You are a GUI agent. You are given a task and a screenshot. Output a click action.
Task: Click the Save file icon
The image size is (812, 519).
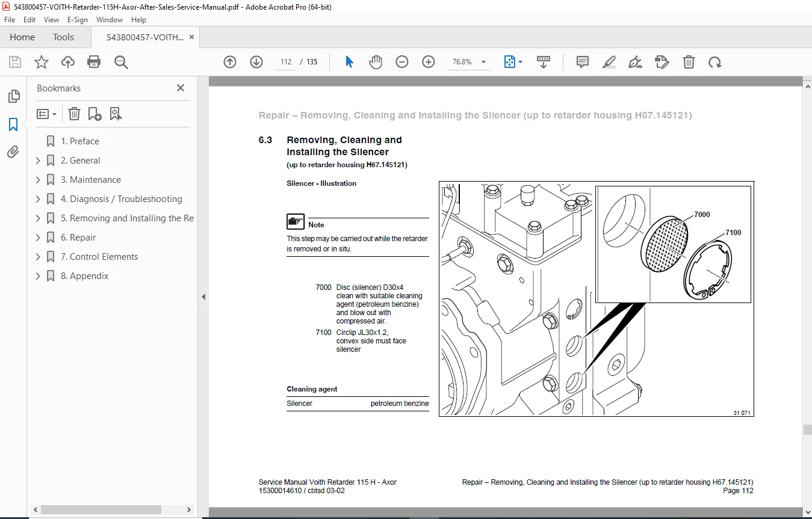(15, 62)
